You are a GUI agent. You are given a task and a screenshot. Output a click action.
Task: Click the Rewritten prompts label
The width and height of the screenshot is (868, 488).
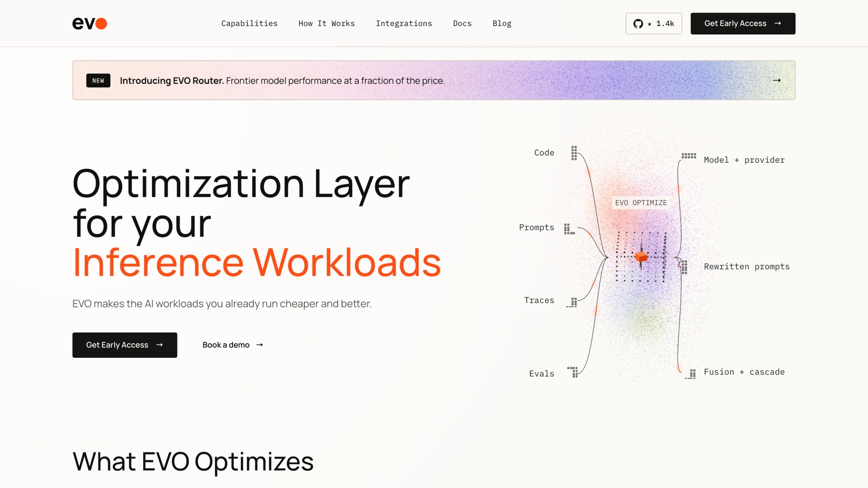point(746,267)
